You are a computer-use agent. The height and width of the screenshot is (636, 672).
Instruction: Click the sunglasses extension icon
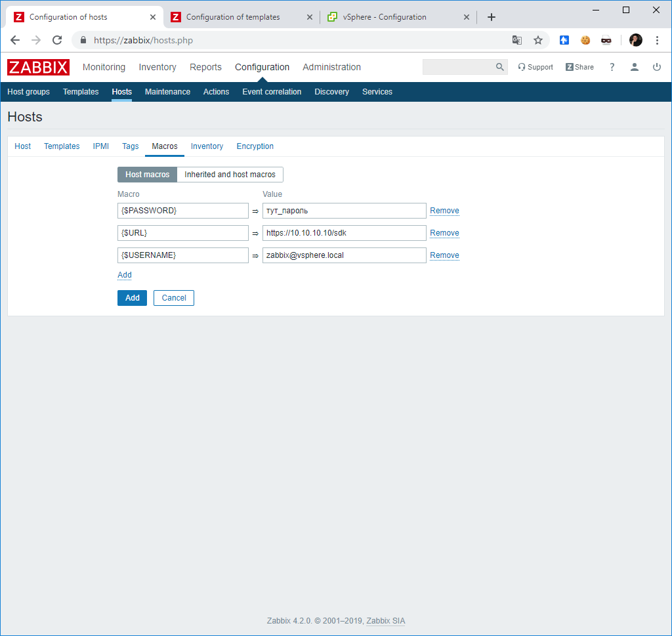tap(606, 40)
